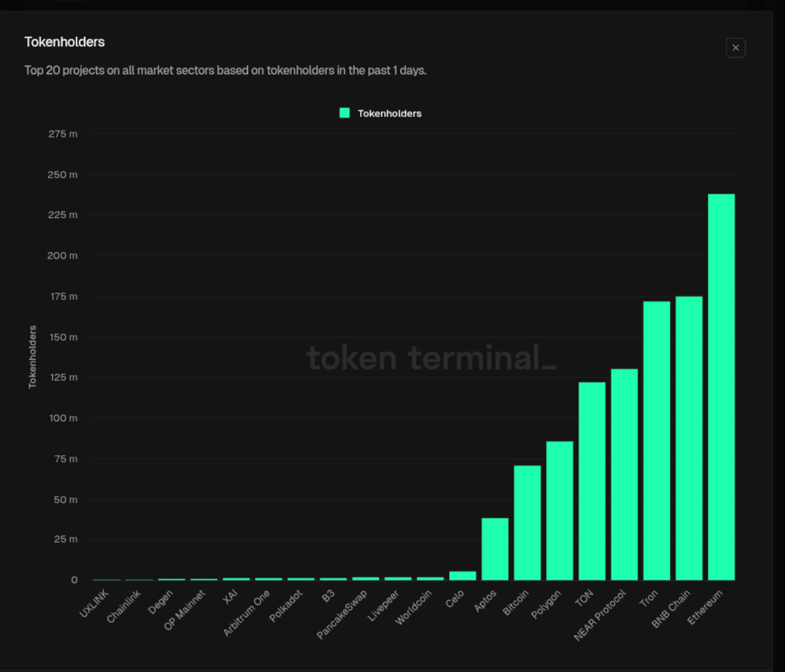Click the Ethereum bar in the chart
The image size is (785, 672).
pos(721,387)
